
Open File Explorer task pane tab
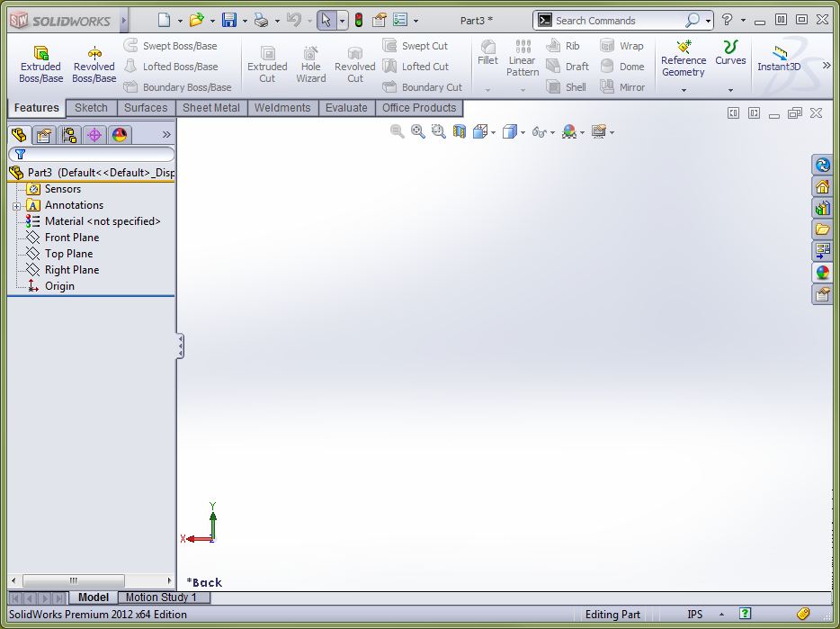click(x=822, y=229)
